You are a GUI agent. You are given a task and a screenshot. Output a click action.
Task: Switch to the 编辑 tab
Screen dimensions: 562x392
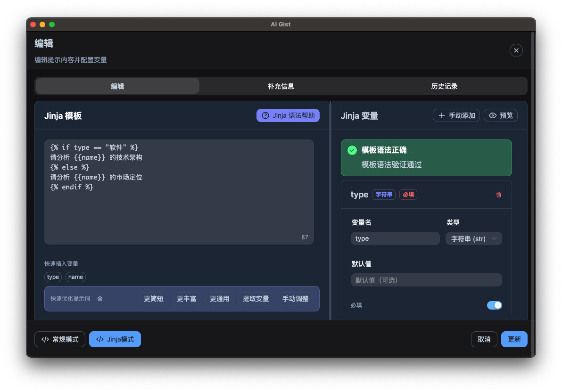(x=117, y=86)
